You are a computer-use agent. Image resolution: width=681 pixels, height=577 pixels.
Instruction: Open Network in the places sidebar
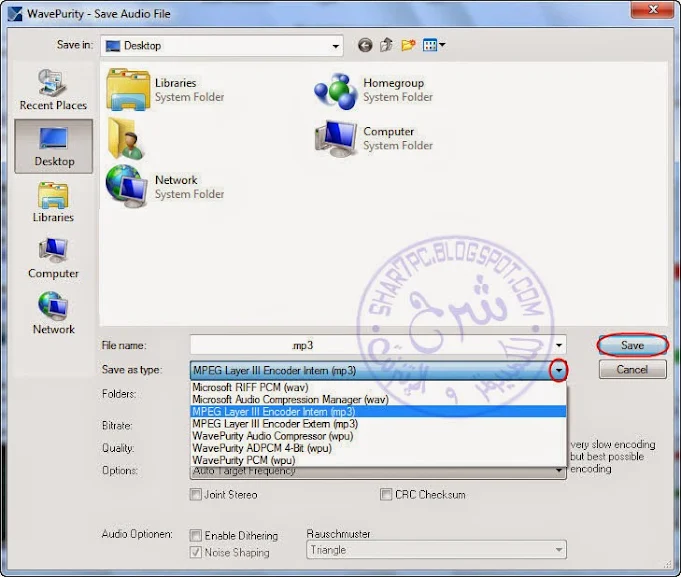(x=53, y=314)
